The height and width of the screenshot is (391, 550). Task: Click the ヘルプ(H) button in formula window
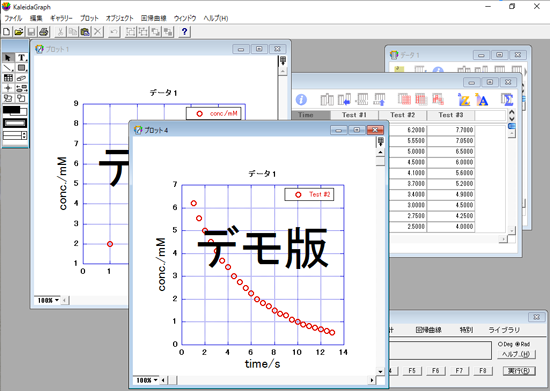click(x=516, y=354)
